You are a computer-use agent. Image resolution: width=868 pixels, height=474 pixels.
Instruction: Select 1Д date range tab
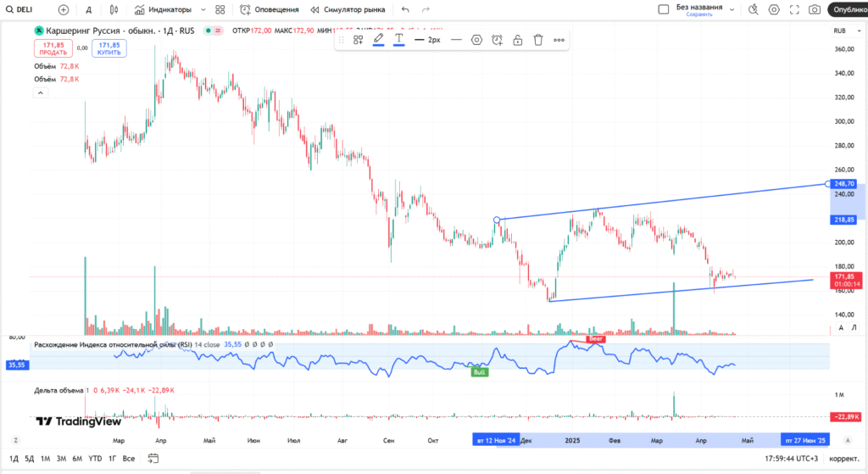[x=14, y=459]
